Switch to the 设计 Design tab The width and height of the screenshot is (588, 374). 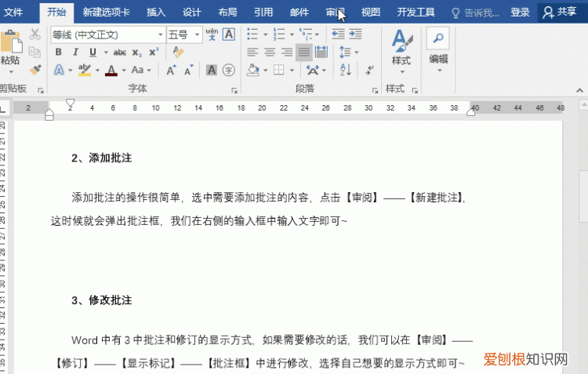tap(191, 13)
